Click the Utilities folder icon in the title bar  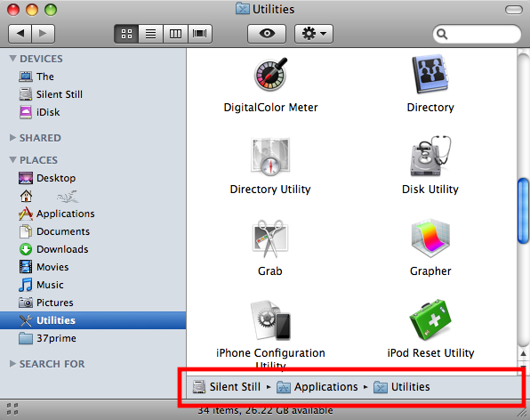pos(243,9)
